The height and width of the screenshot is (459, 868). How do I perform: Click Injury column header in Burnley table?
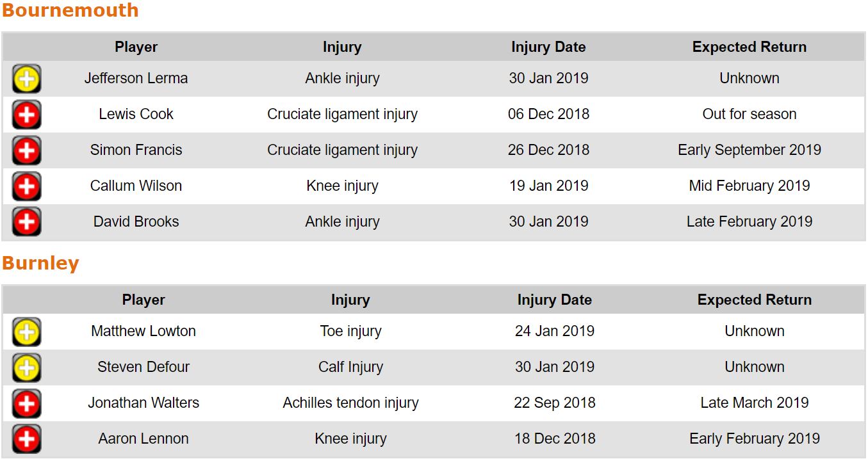(350, 300)
